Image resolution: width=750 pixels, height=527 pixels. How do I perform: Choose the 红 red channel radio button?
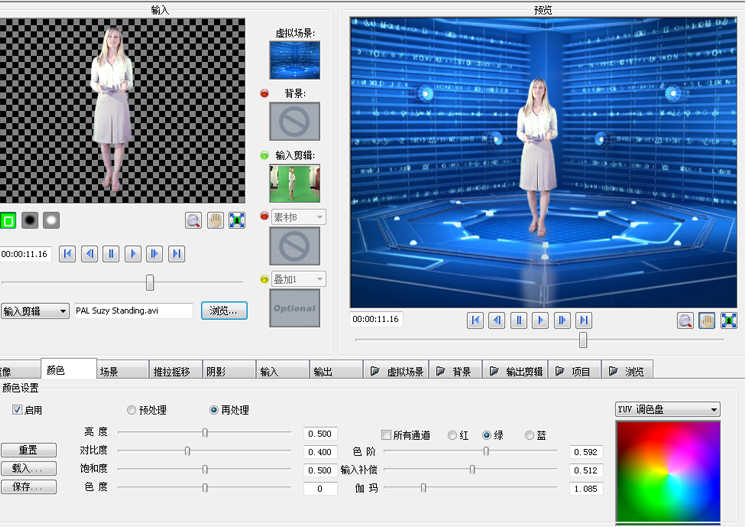tap(453, 435)
